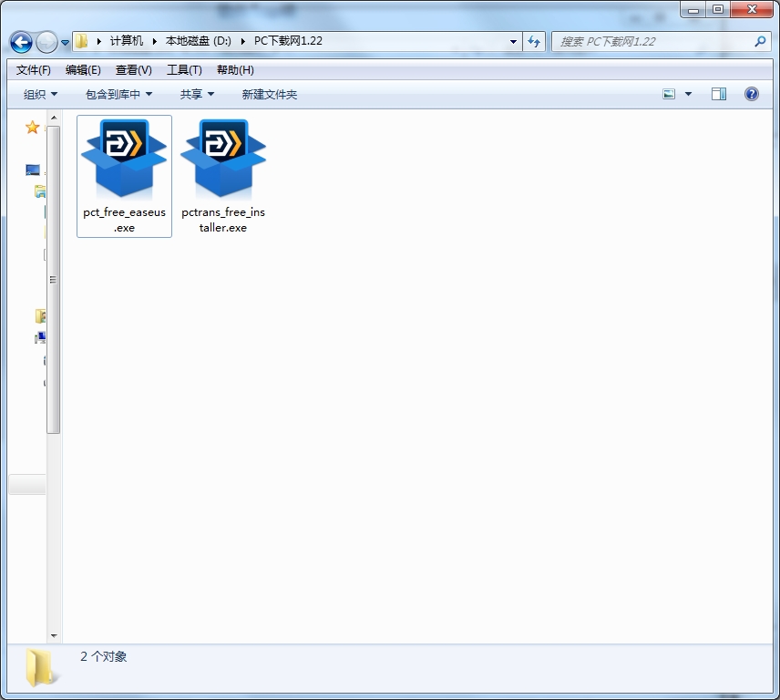
Task: Open the recent pages dropdown arrow
Action: (x=65, y=43)
